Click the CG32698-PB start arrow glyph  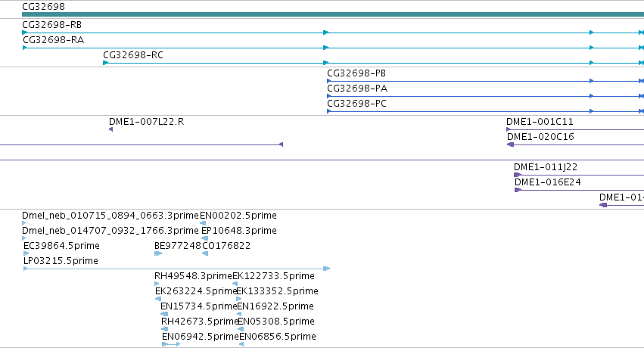pos(329,81)
